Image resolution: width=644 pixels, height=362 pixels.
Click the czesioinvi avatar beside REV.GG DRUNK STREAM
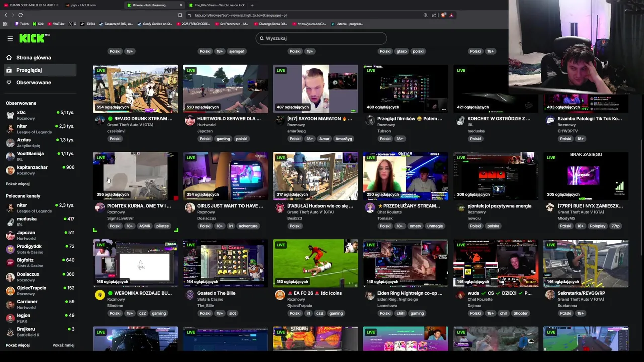100,120
